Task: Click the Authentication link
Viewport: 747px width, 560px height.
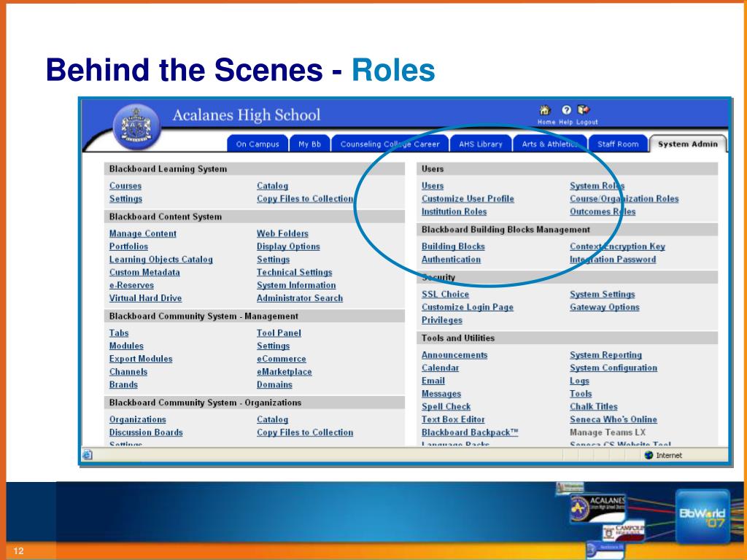Action: tap(451, 259)
